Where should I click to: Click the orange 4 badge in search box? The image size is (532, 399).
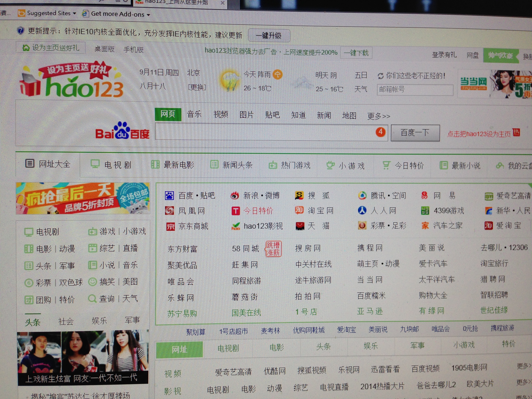pyautogui.click(x=380, y=132)
